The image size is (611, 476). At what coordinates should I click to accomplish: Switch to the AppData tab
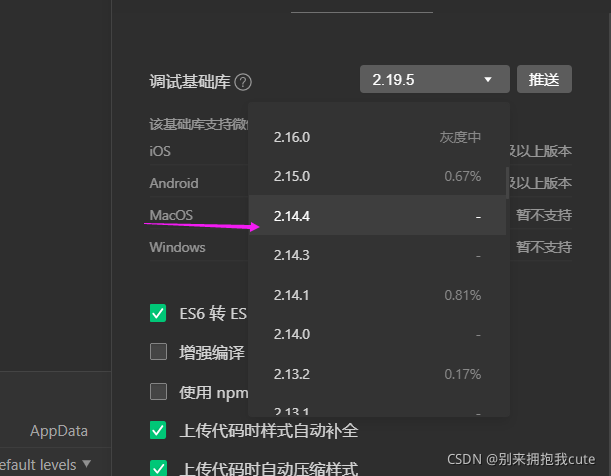[x=59, y=431]
